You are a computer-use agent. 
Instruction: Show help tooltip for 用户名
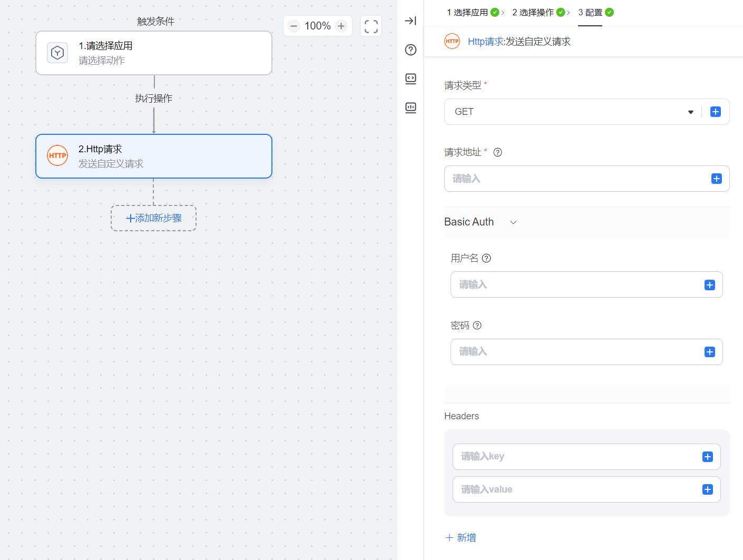(486, 258)
